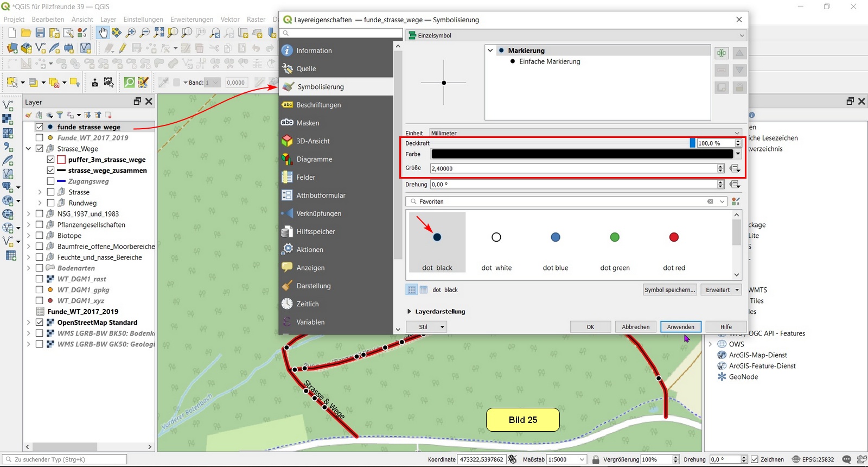The width and height of the screenshot is (868, 467).
Task: Toggle the Zeichnen render checkbox
Action: coord(754,459)
